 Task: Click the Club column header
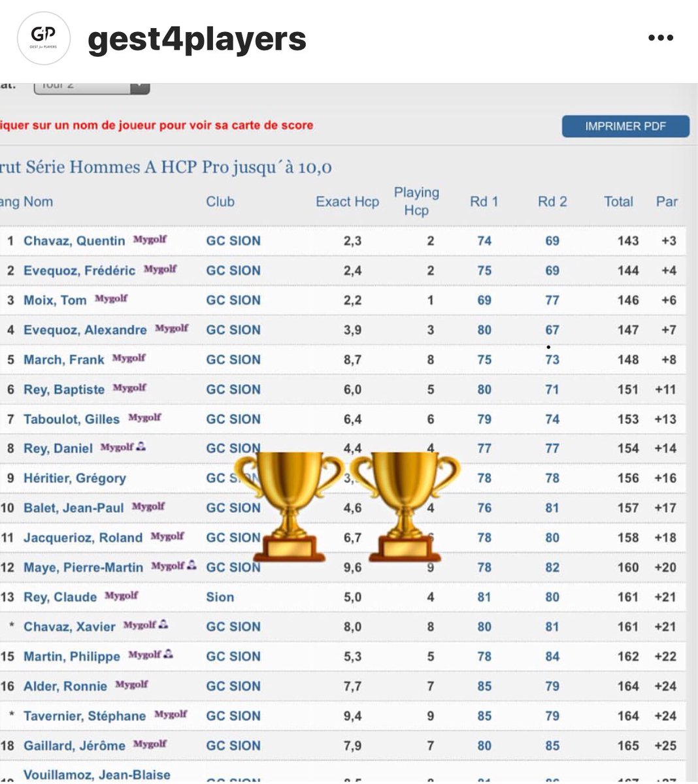[x=220, y=202]
